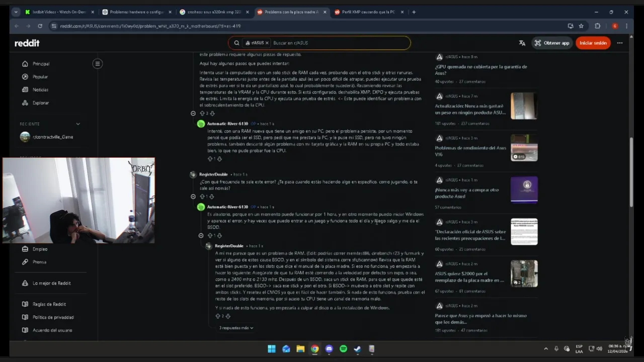This screenshot has height=362, width=644.
Task: Bookmark this page with star icon
Action: coord(581,26)
